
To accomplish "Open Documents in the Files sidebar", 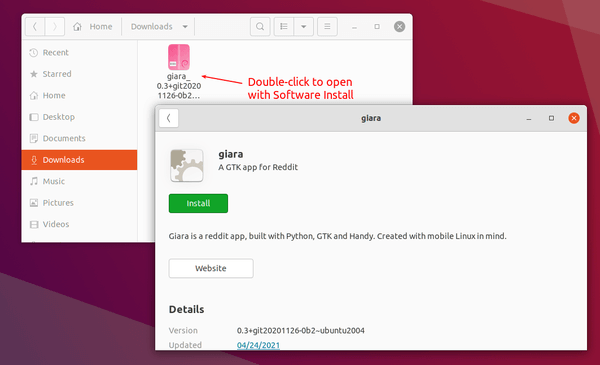I will 80,138.
